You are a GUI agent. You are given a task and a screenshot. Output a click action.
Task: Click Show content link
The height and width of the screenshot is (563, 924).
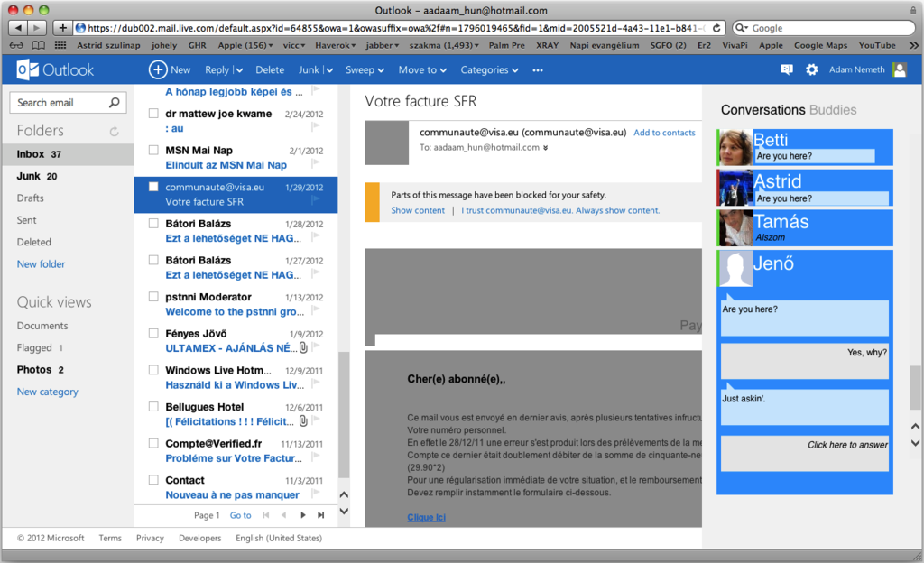coord(418,210)
